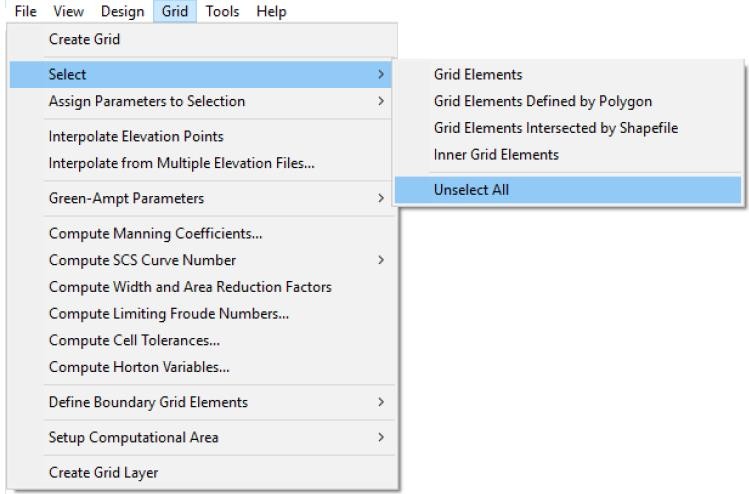Open the Design menu
Screen dimensions: 749x494
[121, 12]
